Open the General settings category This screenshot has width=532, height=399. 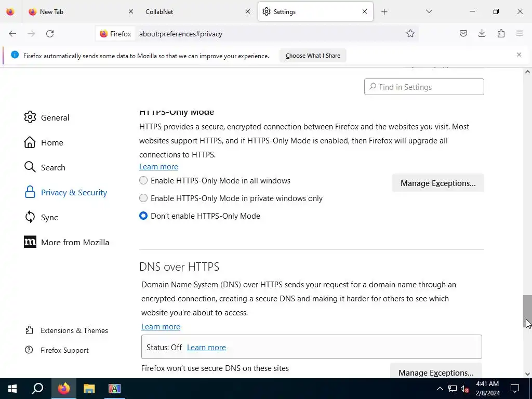coord(55,117)
